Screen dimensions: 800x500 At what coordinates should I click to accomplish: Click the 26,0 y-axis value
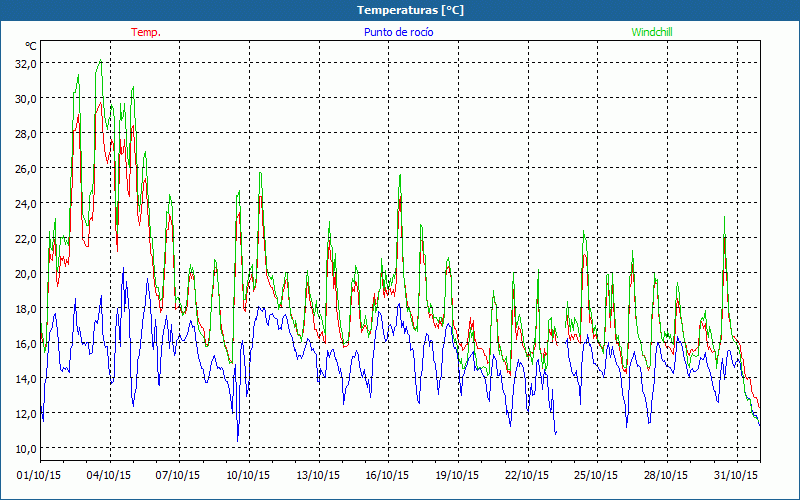[x=26, y=168]
